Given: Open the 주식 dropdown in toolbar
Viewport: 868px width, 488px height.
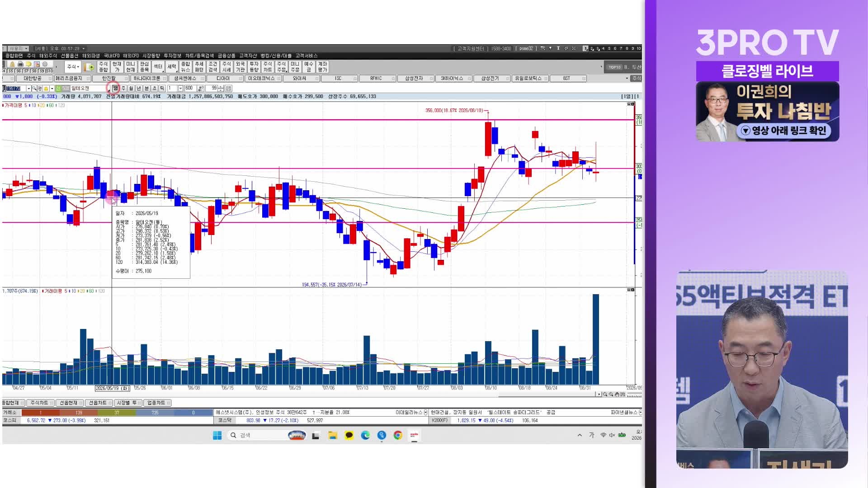Looking at the screenshot, I should click(73, 67).
